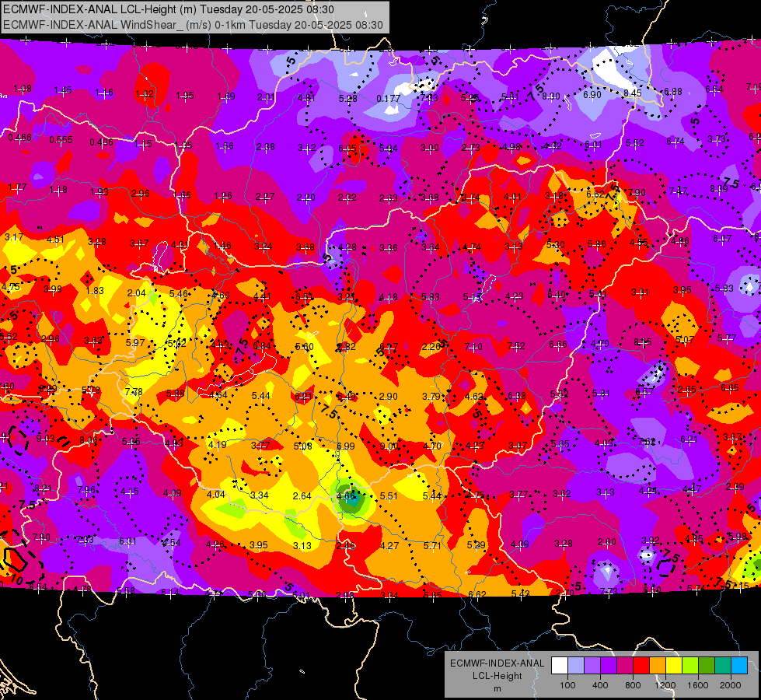The width and height of the screenshot is (761, 700).
Task: Click the grid point value 2.64
Action: (302, 495)
